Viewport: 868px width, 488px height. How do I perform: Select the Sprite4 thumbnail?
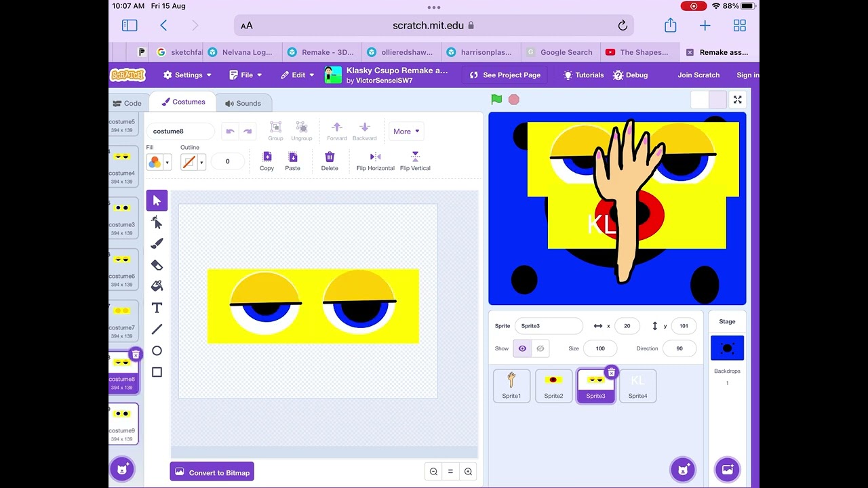pyautogui.click(x=637, y=386)
